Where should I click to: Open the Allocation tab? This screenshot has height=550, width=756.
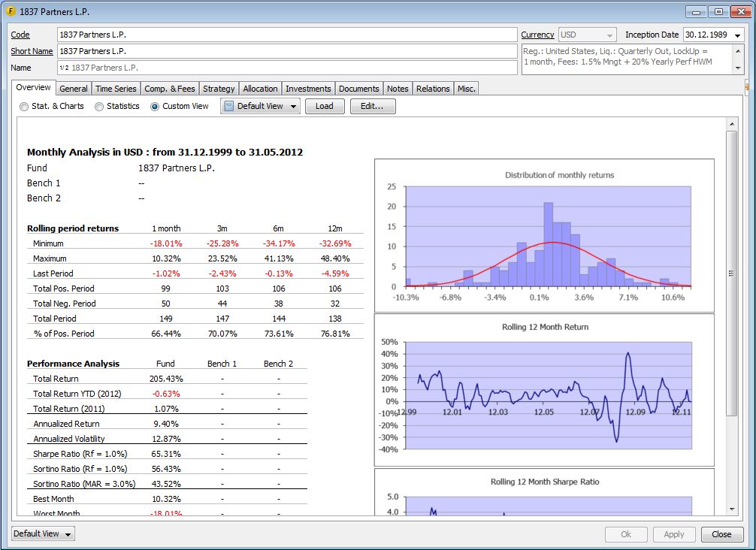pyautogui.click(x=260, y=89)
